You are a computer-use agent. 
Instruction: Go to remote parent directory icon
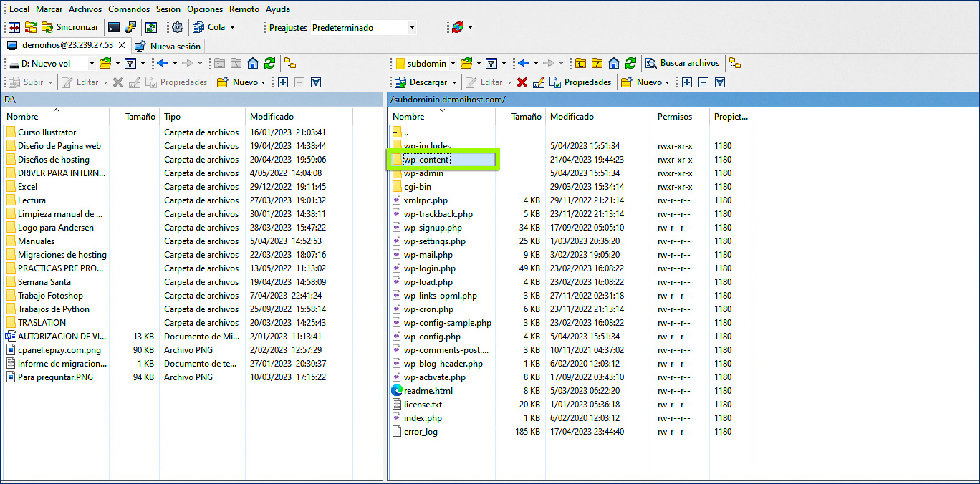click(580, 63)
